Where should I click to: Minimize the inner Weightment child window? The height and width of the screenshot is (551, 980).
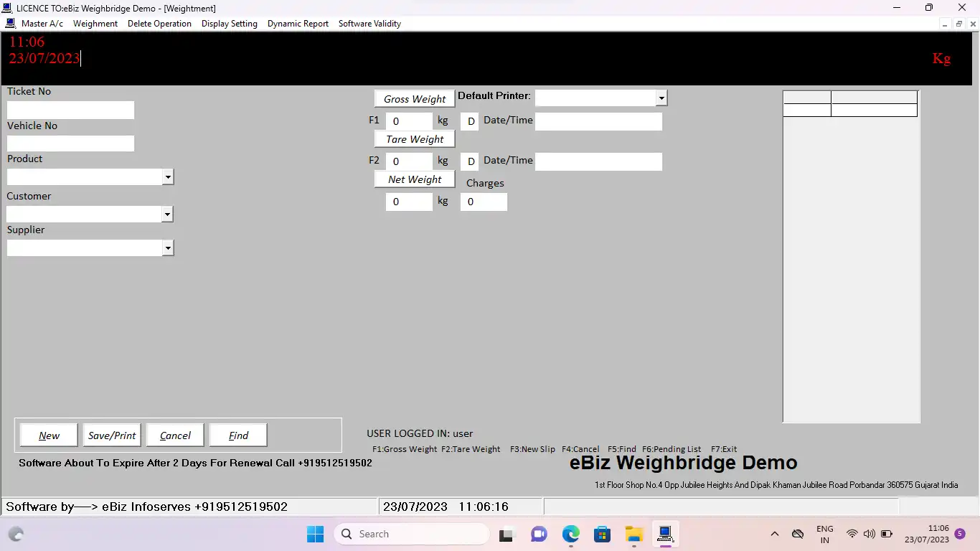[x=946, y=24]
